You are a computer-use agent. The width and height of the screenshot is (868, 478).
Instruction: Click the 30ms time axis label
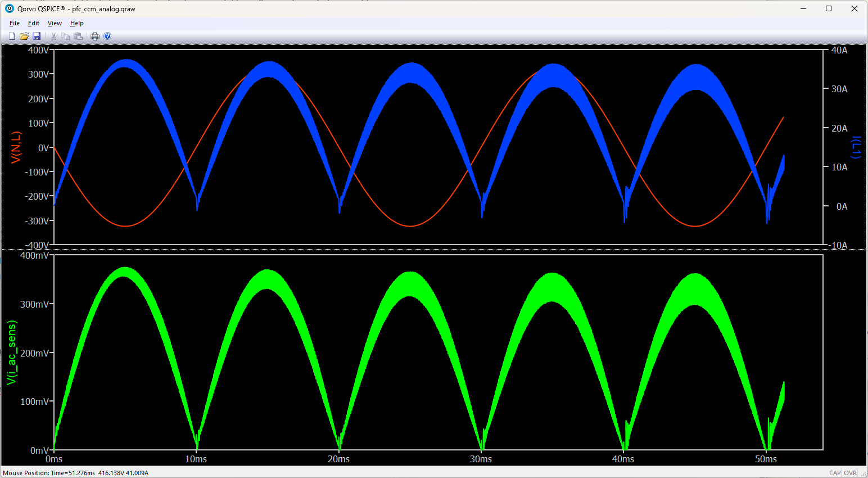pyautogui.click(x=481, y=459)
